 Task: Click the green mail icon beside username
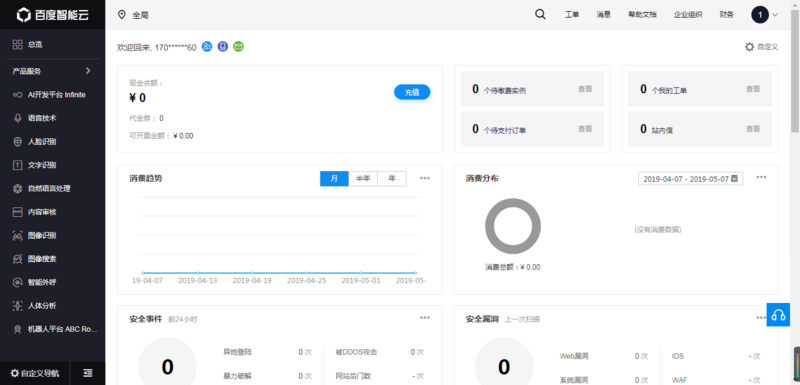click(238, 47)
